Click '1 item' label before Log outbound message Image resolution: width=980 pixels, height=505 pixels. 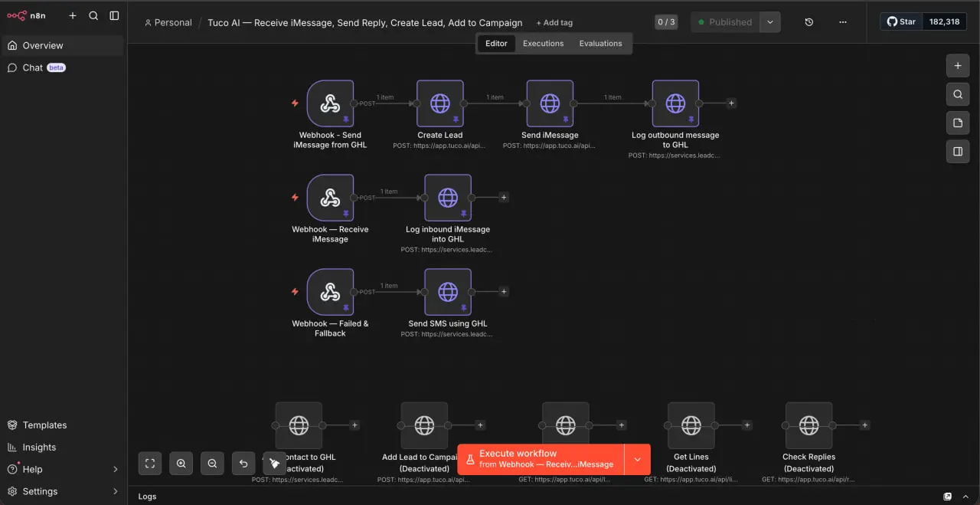(612, 97)
